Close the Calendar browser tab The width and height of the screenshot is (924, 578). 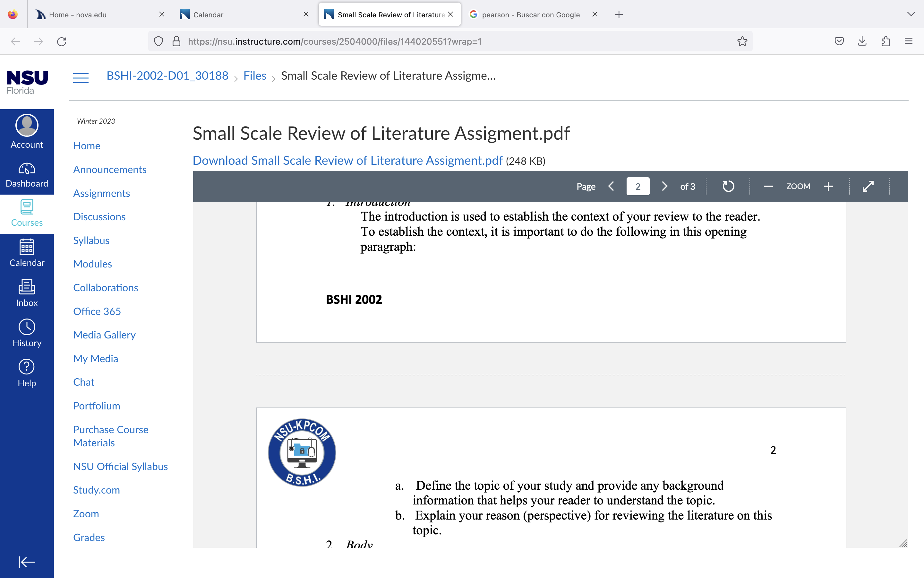pos(306,14)
